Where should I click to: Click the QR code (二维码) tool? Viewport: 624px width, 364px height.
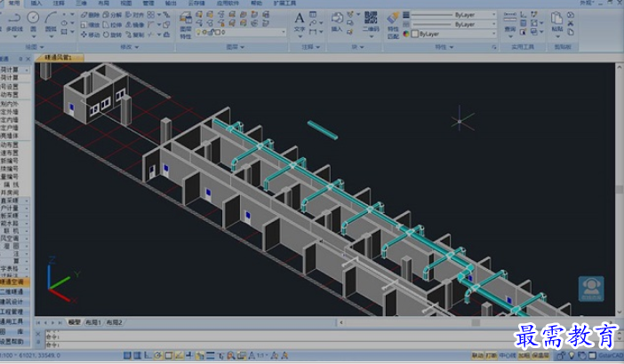(371, 22)
